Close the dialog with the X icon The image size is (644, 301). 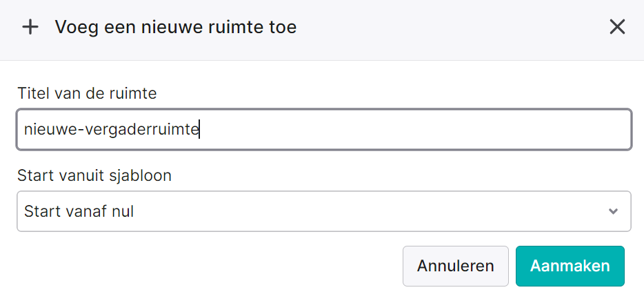coord(617,27)
